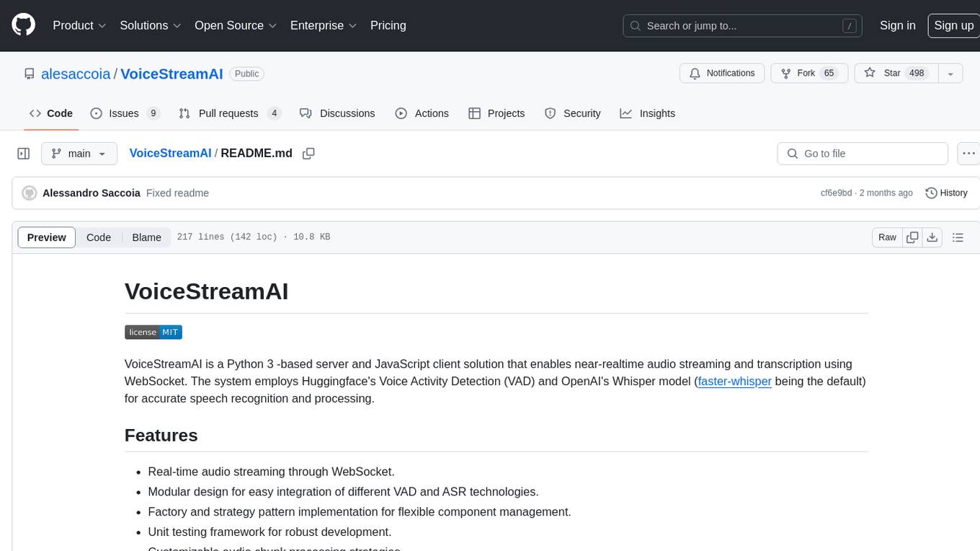980x551 pixels.
Task: Select the Code view toggle
Action: click(99, 237)
